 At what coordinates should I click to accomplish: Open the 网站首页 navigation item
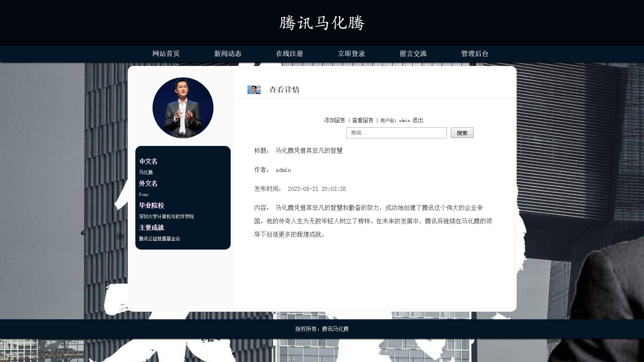pos(166,54)
